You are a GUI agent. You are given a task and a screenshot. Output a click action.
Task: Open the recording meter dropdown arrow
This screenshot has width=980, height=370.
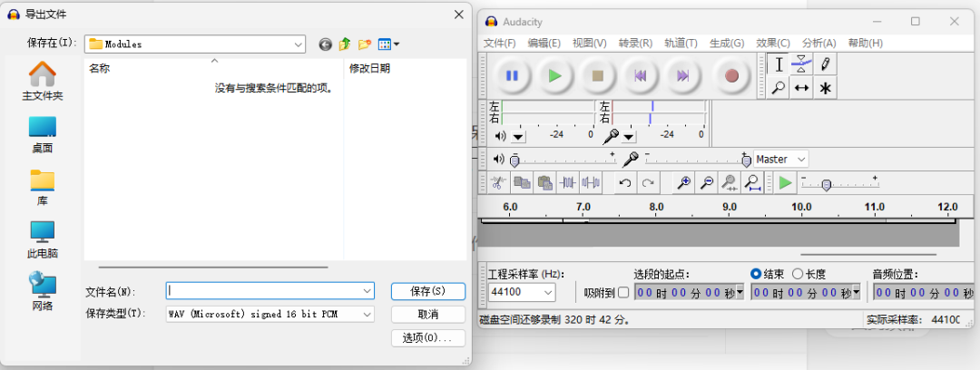628,136
